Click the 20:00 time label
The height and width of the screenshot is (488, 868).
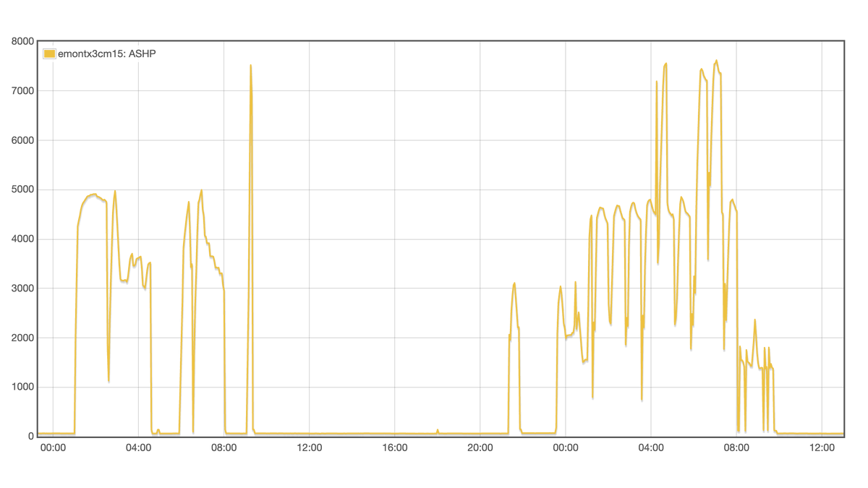480,448
